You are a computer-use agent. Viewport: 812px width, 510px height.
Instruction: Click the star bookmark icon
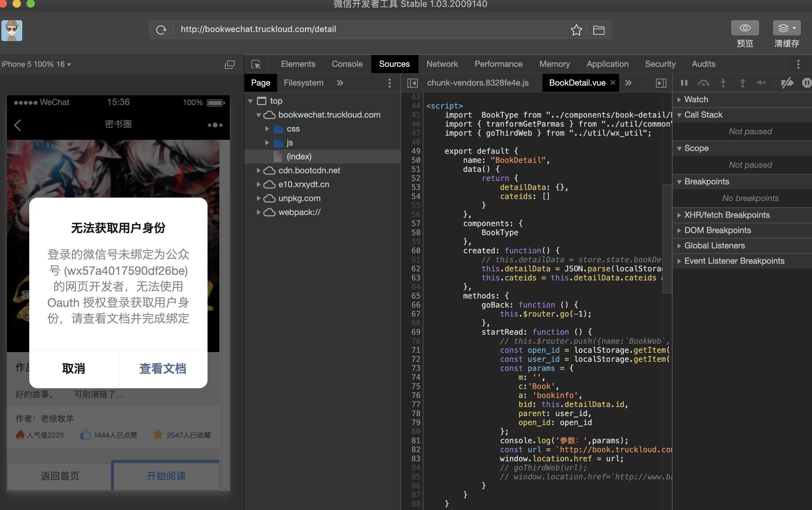tap(576, 30)
